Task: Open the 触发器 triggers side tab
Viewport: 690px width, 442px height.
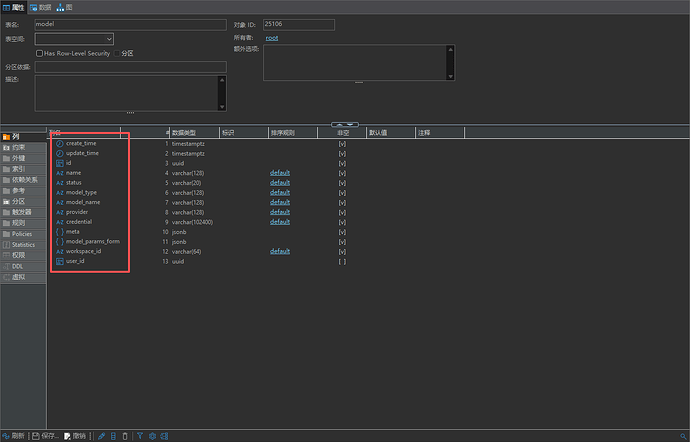Action: [23, 212]
